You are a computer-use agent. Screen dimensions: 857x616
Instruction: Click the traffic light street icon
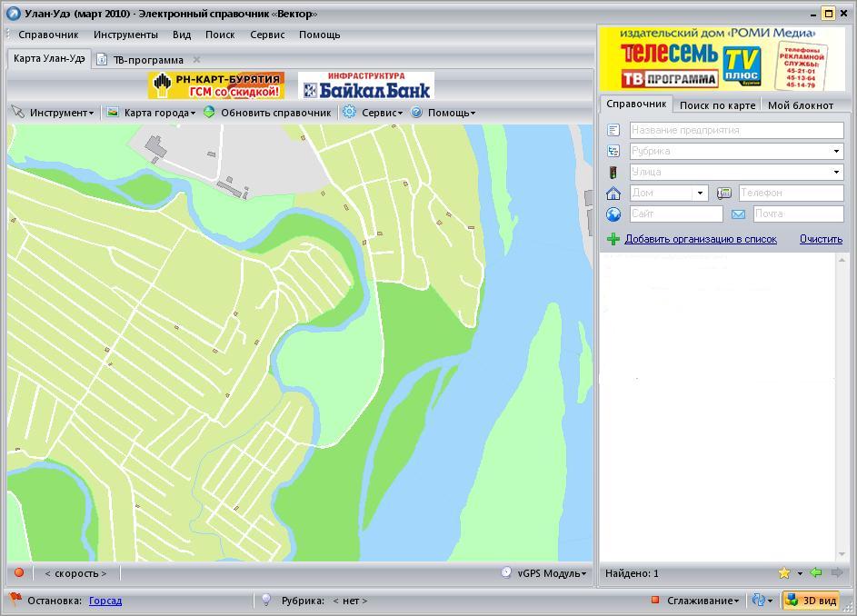coord(613,172)
